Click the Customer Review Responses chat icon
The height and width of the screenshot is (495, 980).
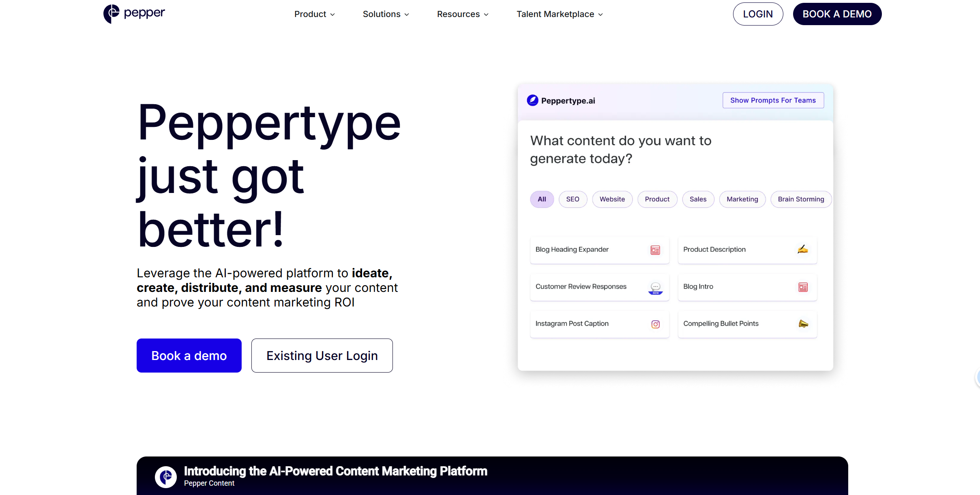click(656, 288)
